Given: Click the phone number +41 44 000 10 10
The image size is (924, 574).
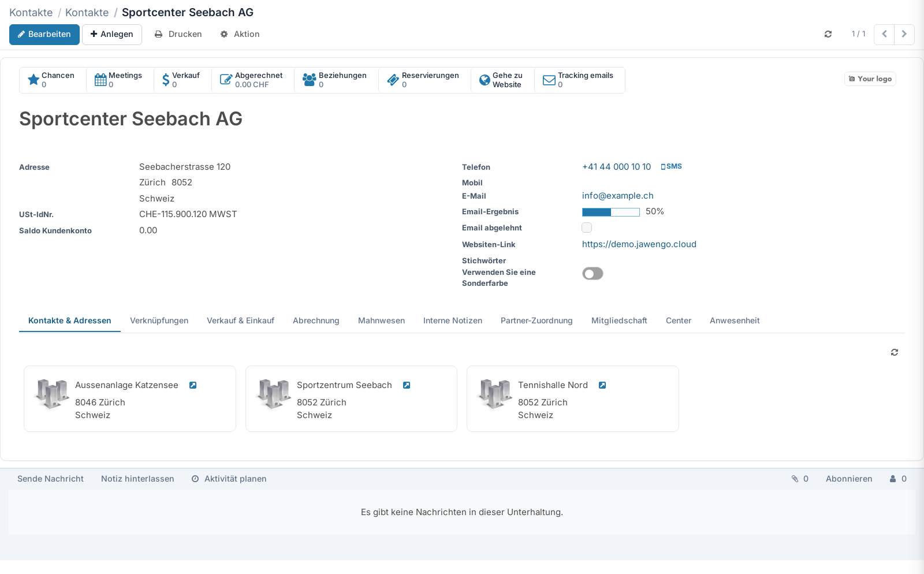Looking at the screenshot, I should tap(616, 167).
